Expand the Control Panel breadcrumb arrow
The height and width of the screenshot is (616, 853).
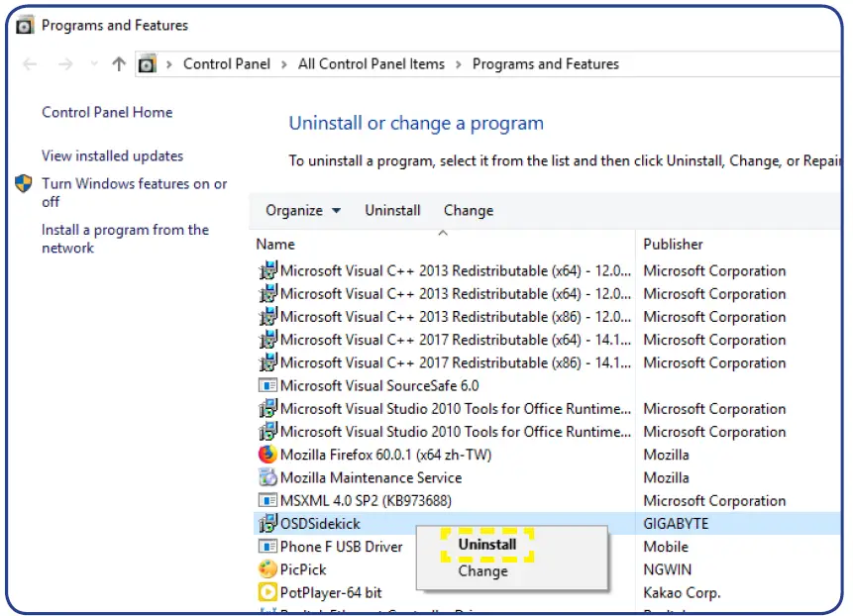click(x=284, y=64)
